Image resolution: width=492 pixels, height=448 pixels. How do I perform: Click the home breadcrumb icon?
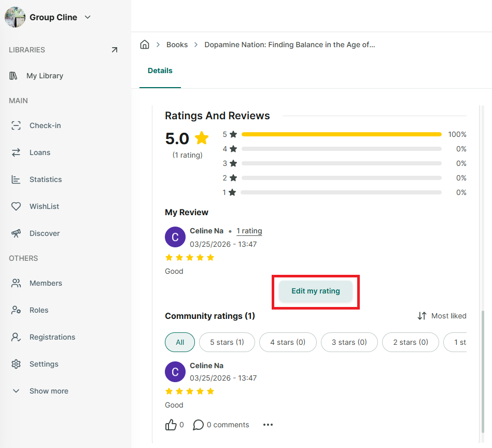click(x=144, y=45)
